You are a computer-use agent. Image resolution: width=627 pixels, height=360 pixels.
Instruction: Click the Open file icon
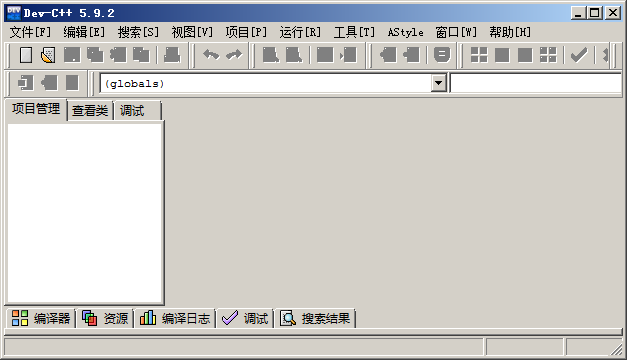(48, 55)
